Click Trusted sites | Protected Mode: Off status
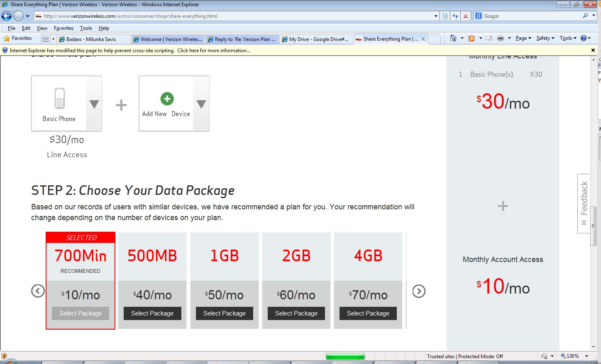 pyautogui.click(x=465, y=356)
